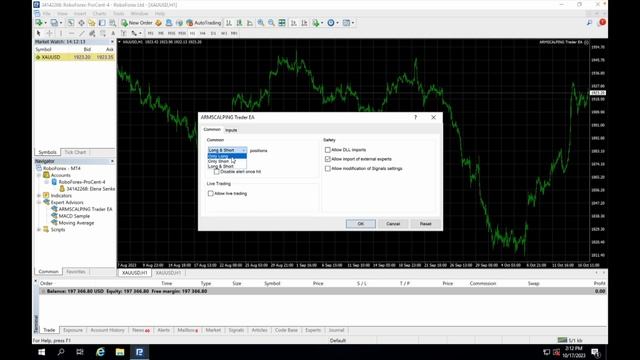Click the taskbar clock showing 3:12 PM
The height and width of the screenshot is (360, 640).
pyautogui.click(x=573, y=352)
